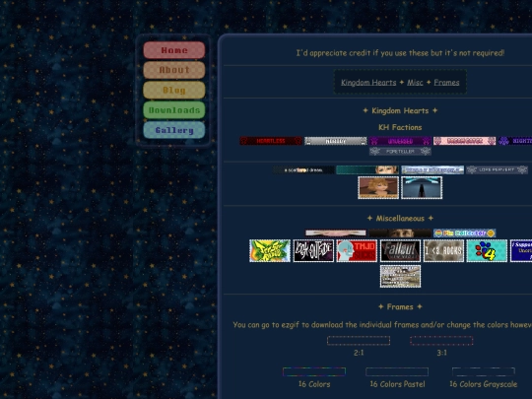Click the 'KH Factions' subheading
The width and height of the screenshot is (532, 399).
point(400,127)
